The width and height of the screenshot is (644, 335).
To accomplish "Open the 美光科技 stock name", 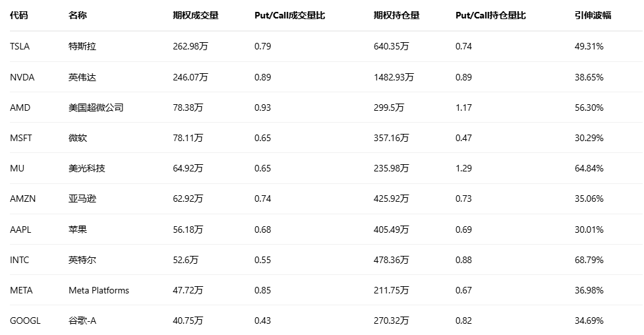I will [x=86, y=168].
